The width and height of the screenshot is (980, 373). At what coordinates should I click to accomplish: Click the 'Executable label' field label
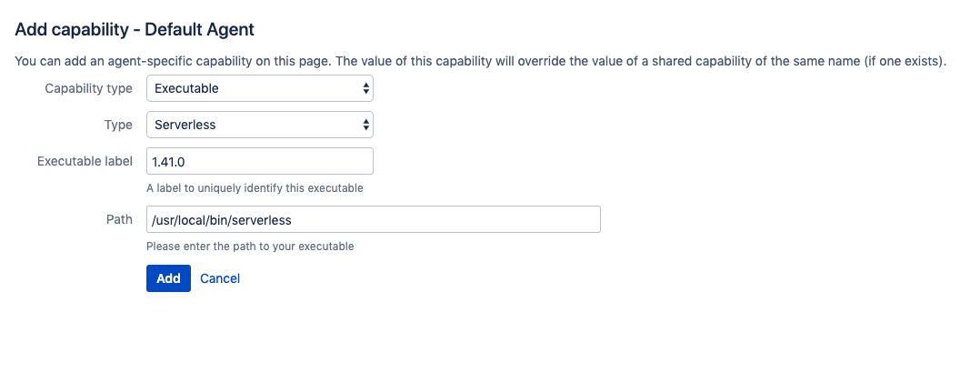(85, 161)
